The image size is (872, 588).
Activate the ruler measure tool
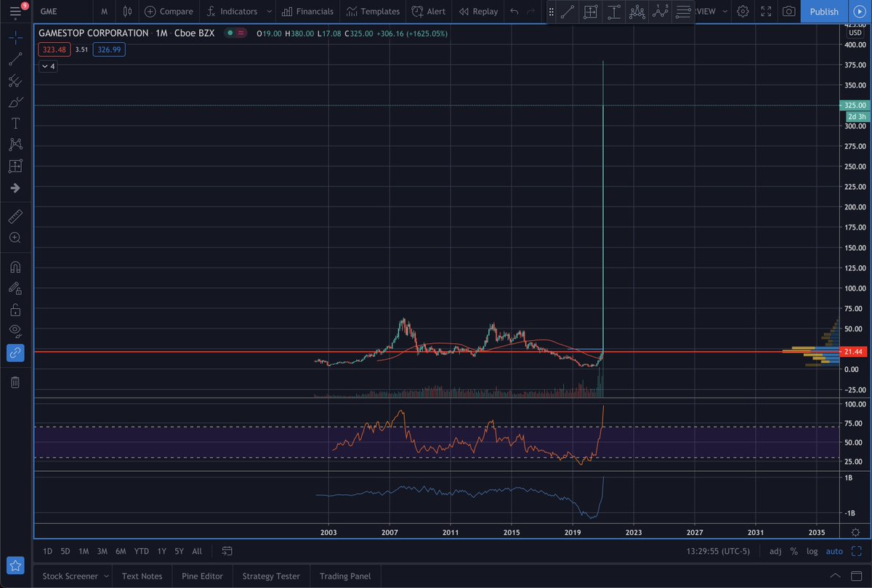(15, 216)
